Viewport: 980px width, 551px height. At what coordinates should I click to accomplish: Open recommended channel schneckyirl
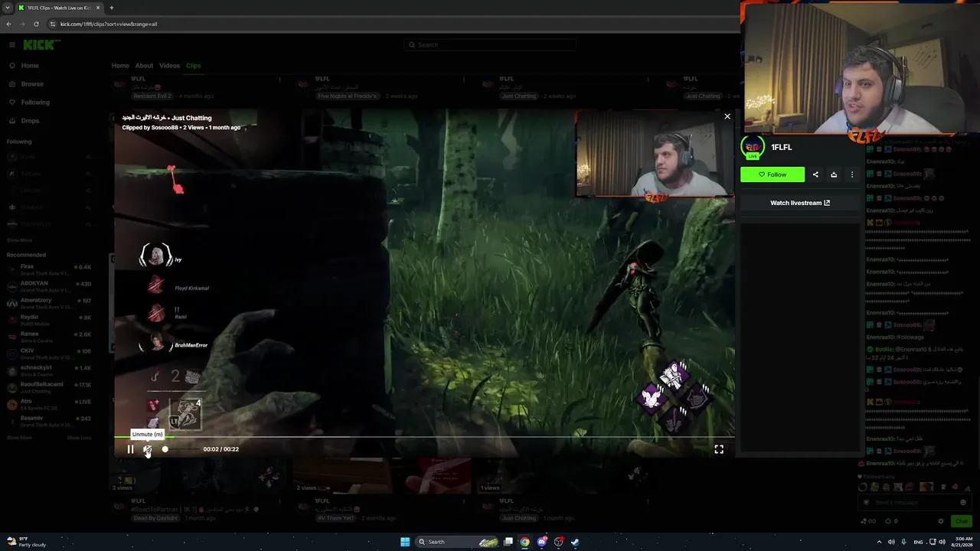pyautogui.click(x=49, y=370)
